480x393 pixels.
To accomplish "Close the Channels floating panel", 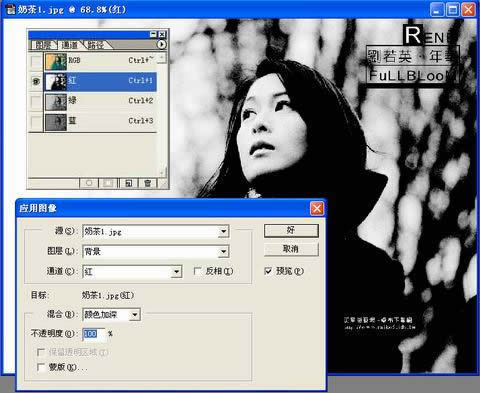I will pos(162,34).
